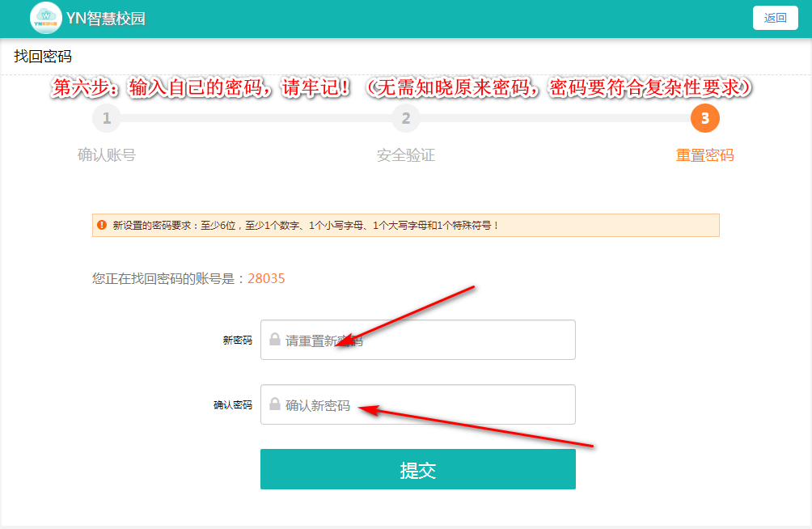Click the lock icon in 新密码 field
The image size is (812, 529).
point(275,340)
